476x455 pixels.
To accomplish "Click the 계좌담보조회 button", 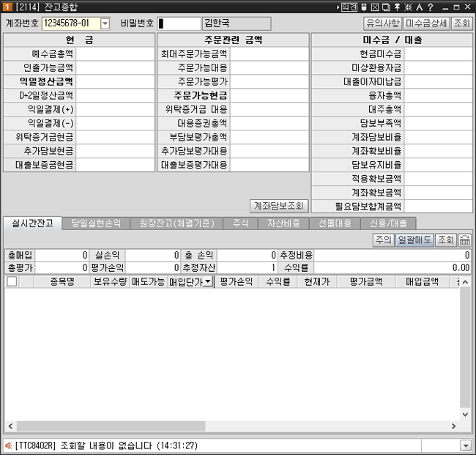I will coord(278,205).
